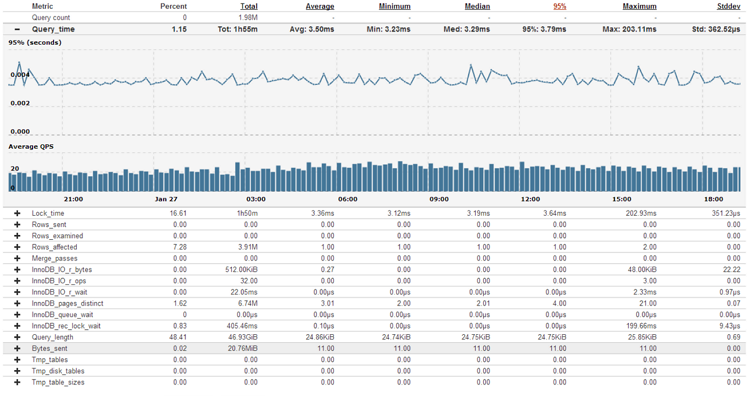Click the 20.76MiB Bytes_sent total
The width and height of the screenshot is (750, 396).
(243, 349)
